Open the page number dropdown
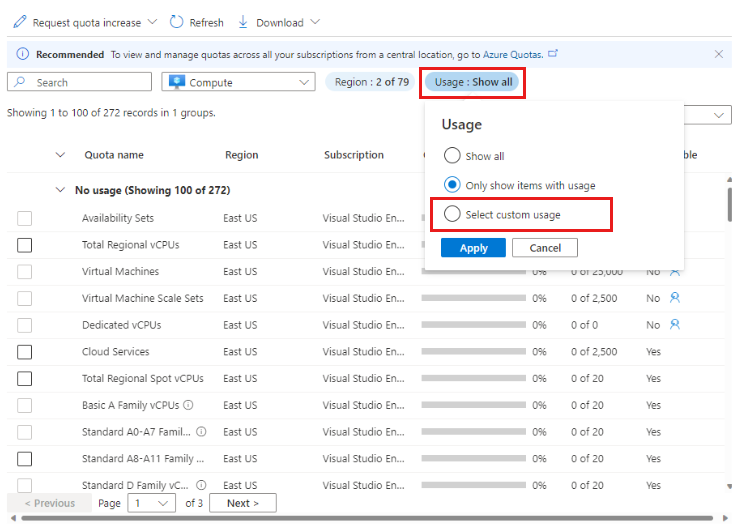The width and height of the screenshot is (741, 528). [x=151, y=503]
